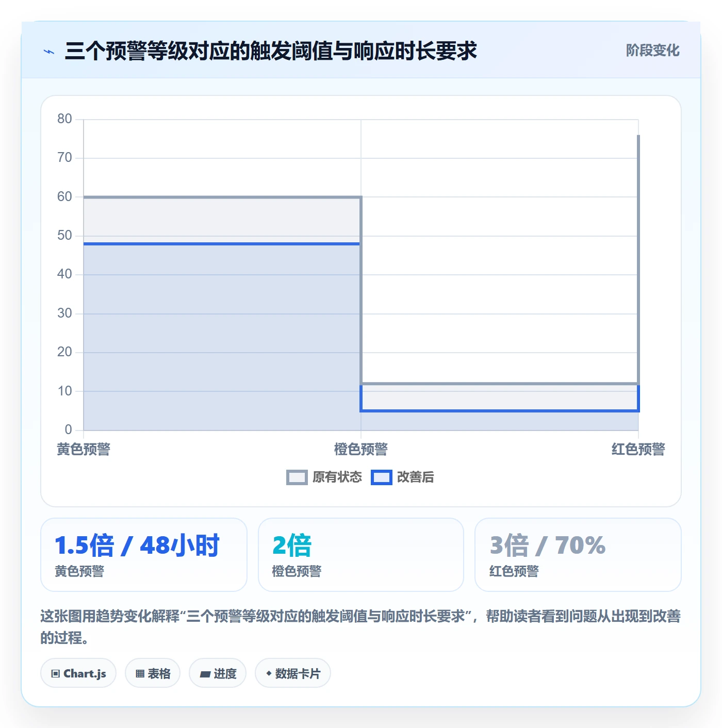
Task: Click the 原有状态 legend label
Action: click(337, 477)
